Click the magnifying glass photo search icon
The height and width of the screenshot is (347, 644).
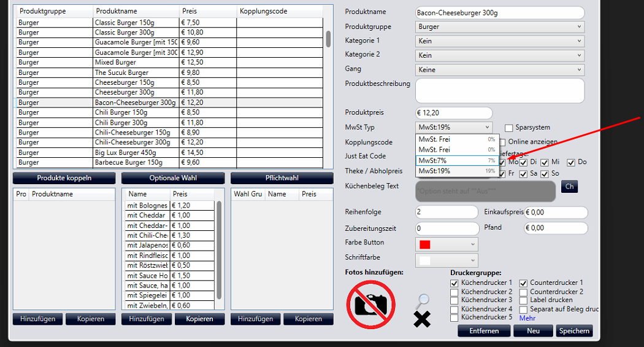pyautogui.click(x=422, y=302)
